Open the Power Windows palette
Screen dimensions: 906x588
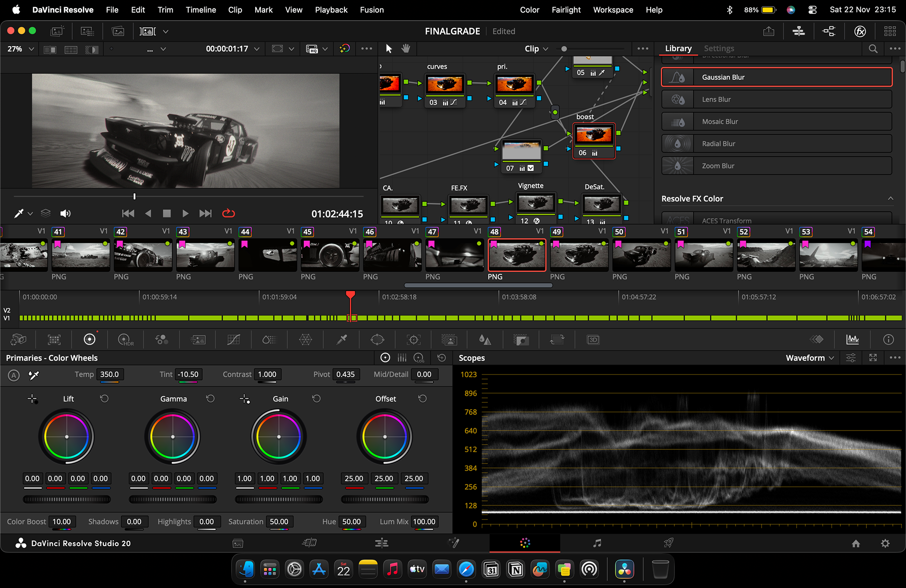377,340
